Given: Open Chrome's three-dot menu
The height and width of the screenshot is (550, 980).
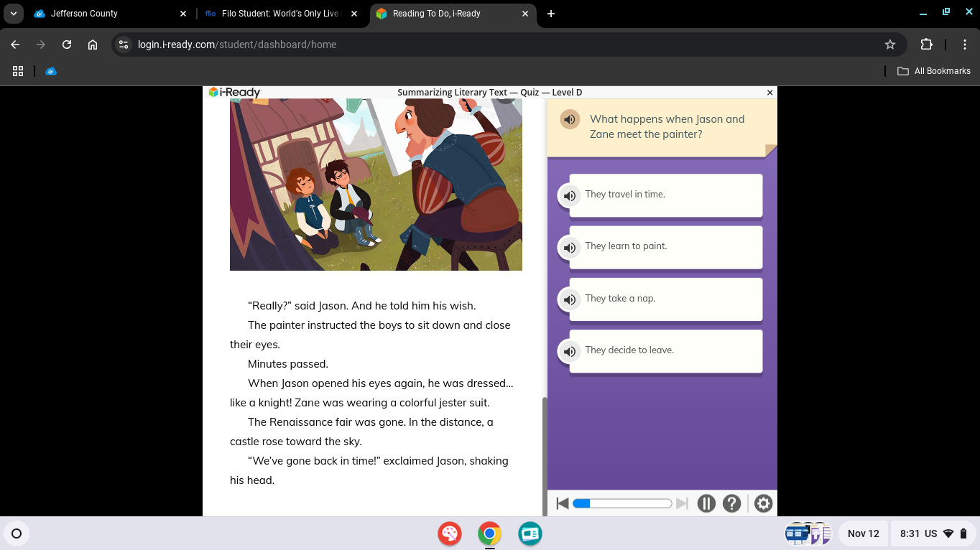Looking at the screenshot, I should (x=965, y=44).
